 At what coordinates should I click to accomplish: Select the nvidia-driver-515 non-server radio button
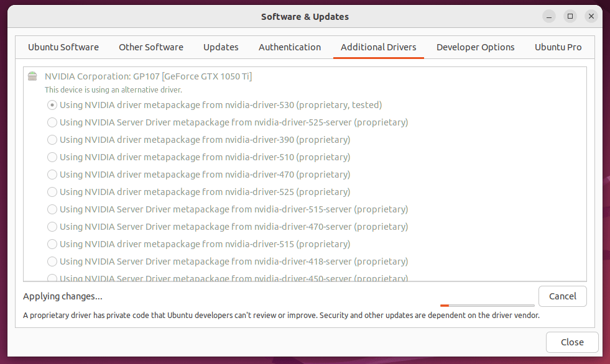(52, 244)
